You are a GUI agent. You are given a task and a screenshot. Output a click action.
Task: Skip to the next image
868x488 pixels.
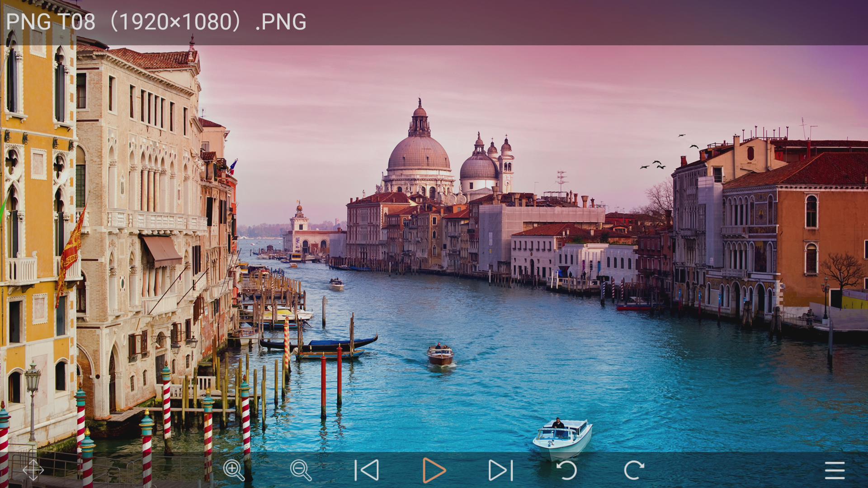coord(501,470)
